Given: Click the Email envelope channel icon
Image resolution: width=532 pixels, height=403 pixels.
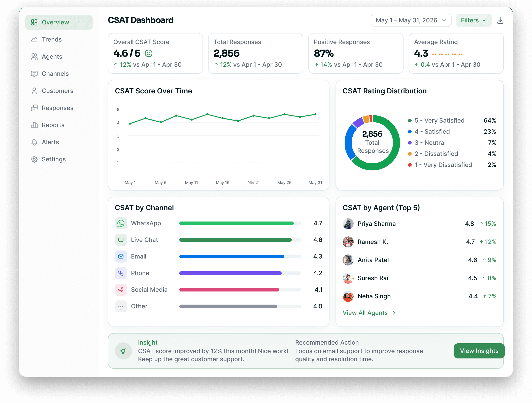Looking at the screenshot, I should pos(121,257).
